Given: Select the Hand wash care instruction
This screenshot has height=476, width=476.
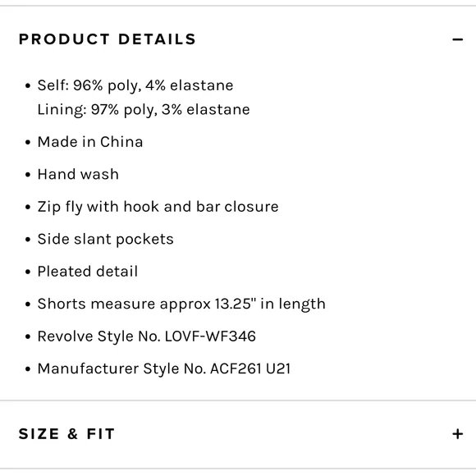Looking at the screenshot, I should coord(78,174).
